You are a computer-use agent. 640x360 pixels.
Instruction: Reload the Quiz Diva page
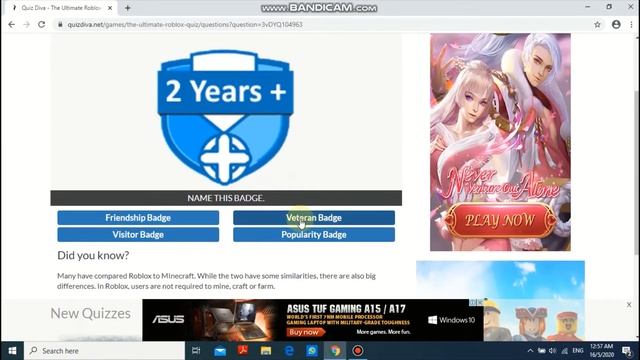pyautogui.click(x=42, y=24)
